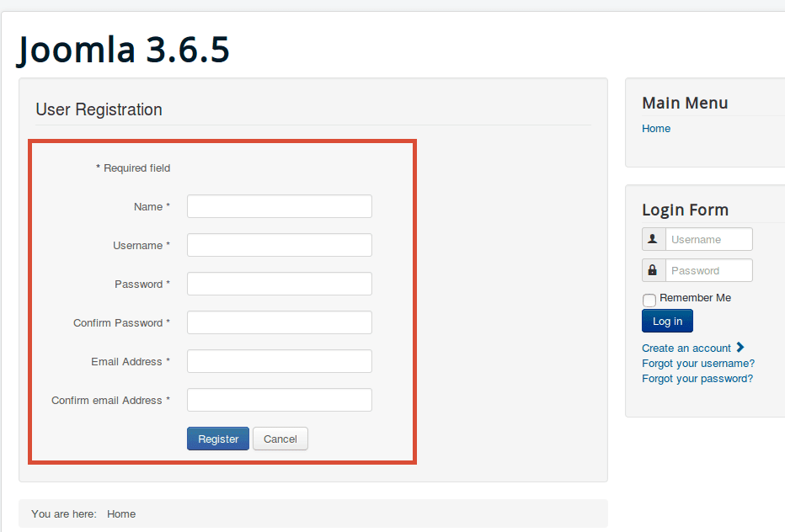The image size is (785, 532).
Task: Focus the Email Address input field
Action: point(280,361)
